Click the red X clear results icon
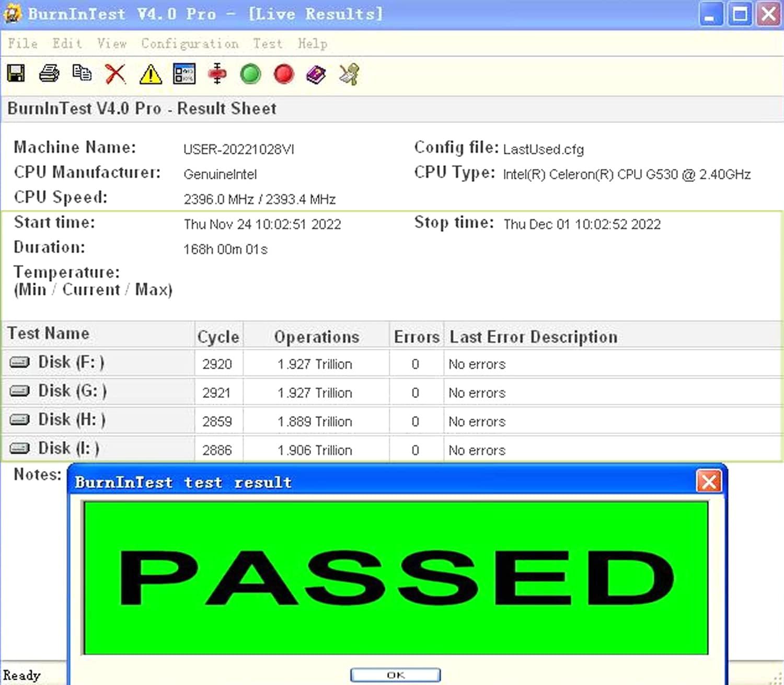Image resolution: width=784 pixels, height=685 pixels. (x=116, y=74)
